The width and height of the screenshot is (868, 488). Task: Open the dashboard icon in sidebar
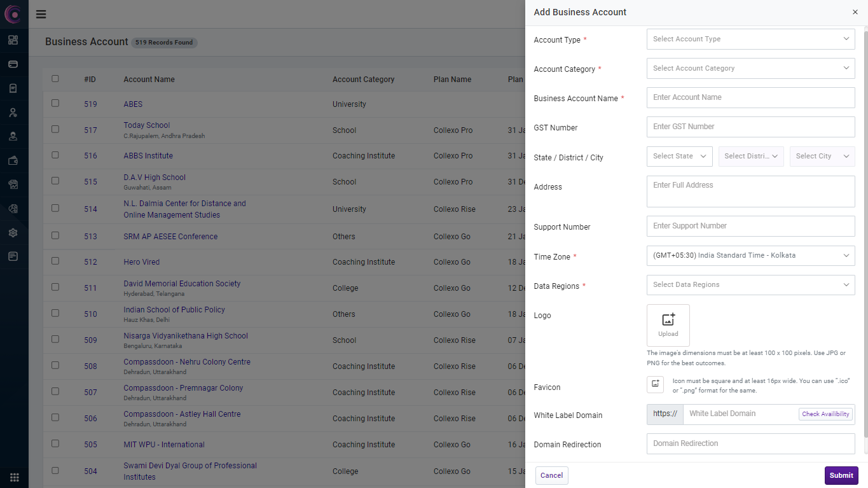click(x=13, y=40)
